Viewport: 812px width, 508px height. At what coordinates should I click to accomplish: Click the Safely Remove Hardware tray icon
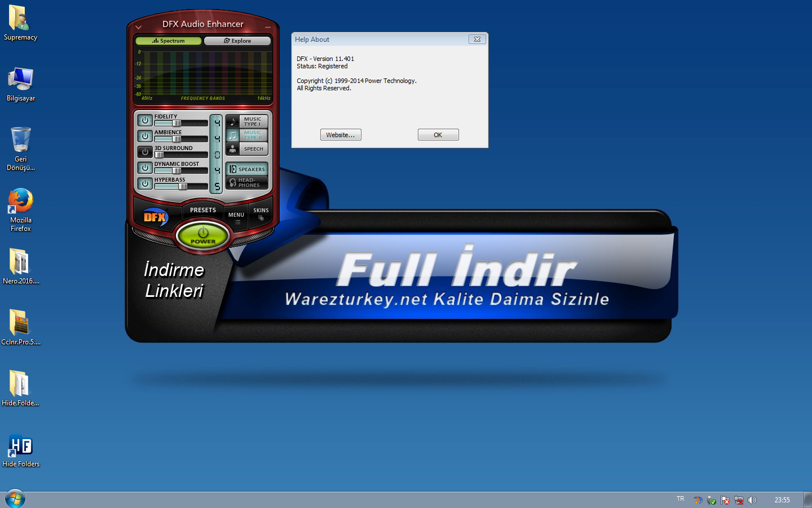point(712,500)
